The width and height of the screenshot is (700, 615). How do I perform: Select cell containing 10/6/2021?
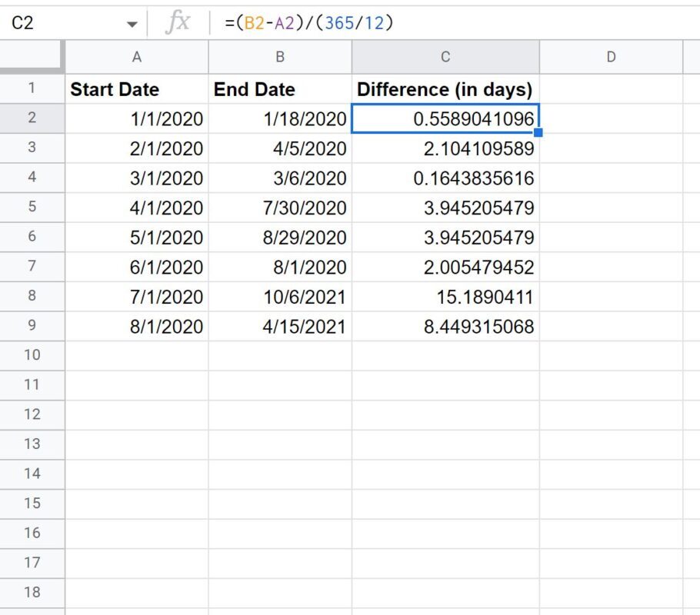[280, 297]
